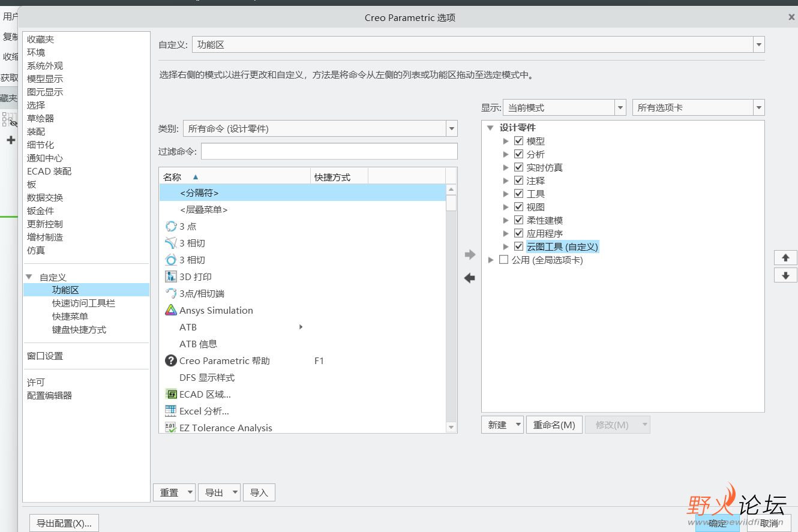Uncheck the 工具 tab checkbox
Screen dimensions: 798x532
pyautogui.click(x=519, y=194)
